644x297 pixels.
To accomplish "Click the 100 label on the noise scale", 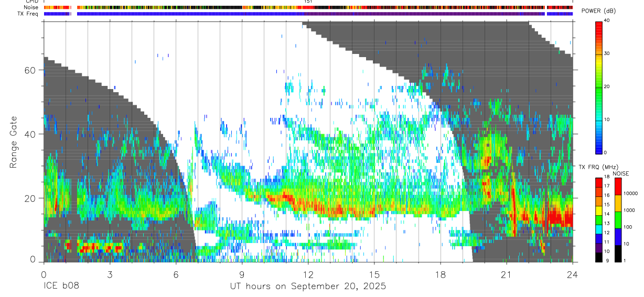I will pyautogui.click(x=628, y=227).
